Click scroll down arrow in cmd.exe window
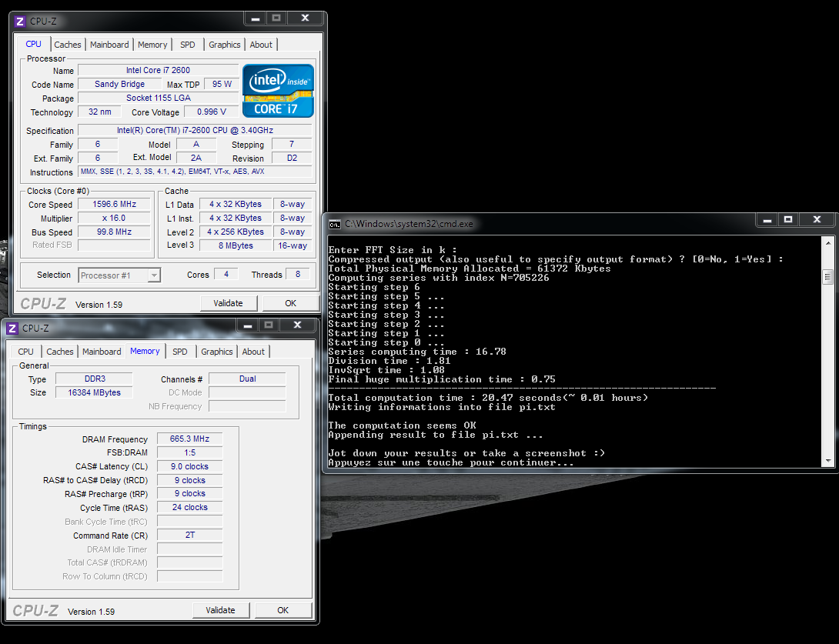The image size is (839, 644). pos(827,461)
